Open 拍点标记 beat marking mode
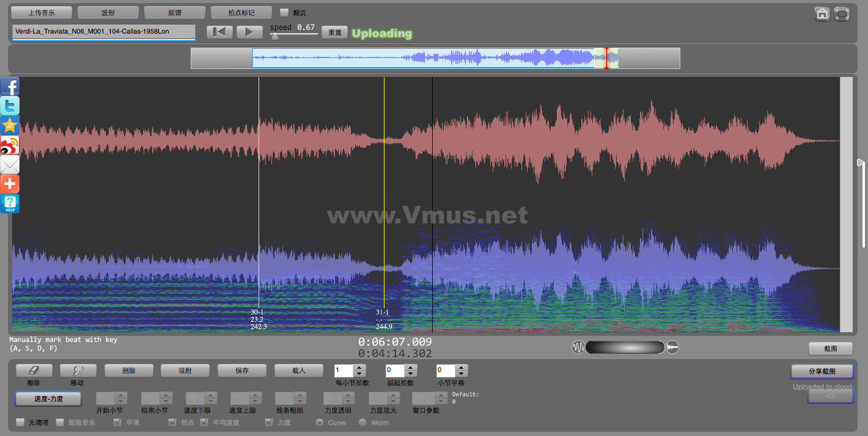This screenshot has height=436, width=868. pyautogui.click(x=241, y=12)
